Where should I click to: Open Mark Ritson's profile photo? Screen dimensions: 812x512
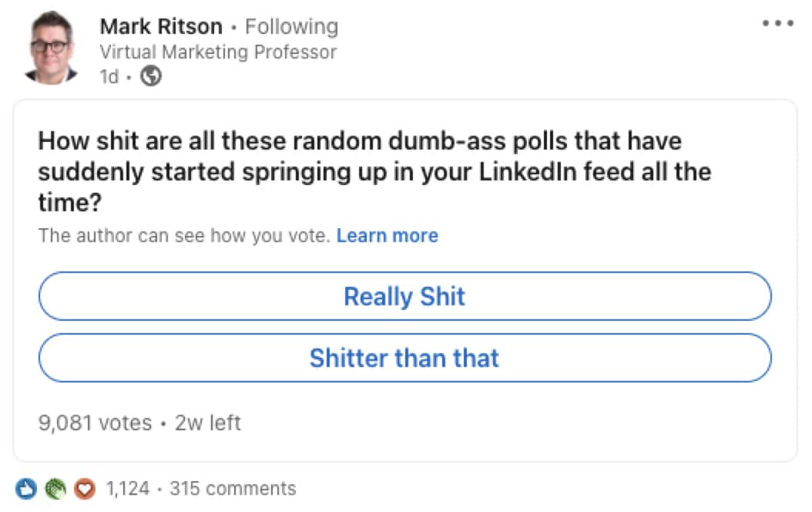click(x=52, y=48)
